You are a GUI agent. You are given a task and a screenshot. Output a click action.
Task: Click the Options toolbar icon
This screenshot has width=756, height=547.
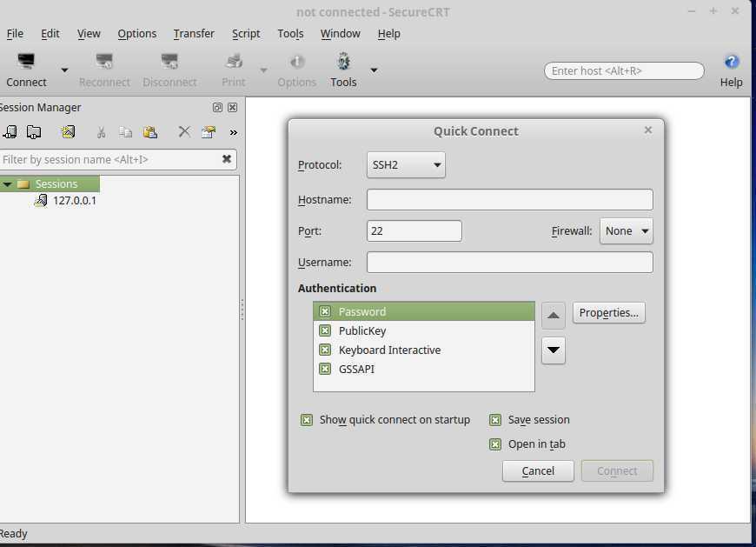(x=297, y=62)
